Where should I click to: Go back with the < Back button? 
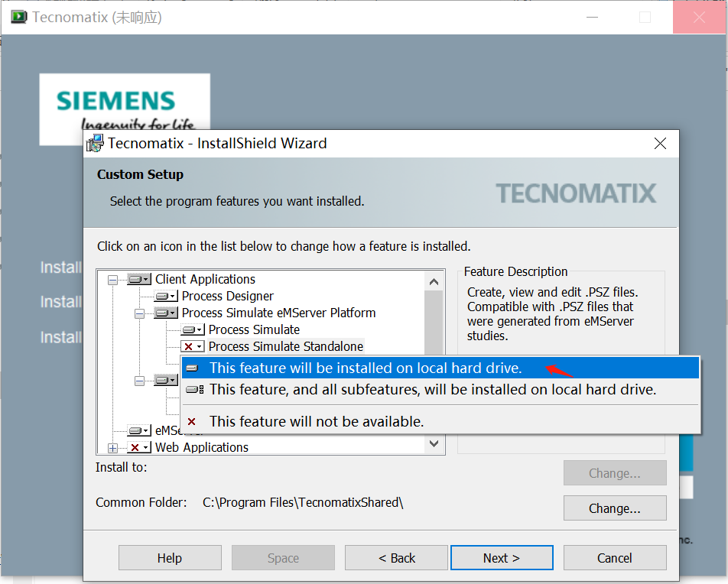pos(396,557)
